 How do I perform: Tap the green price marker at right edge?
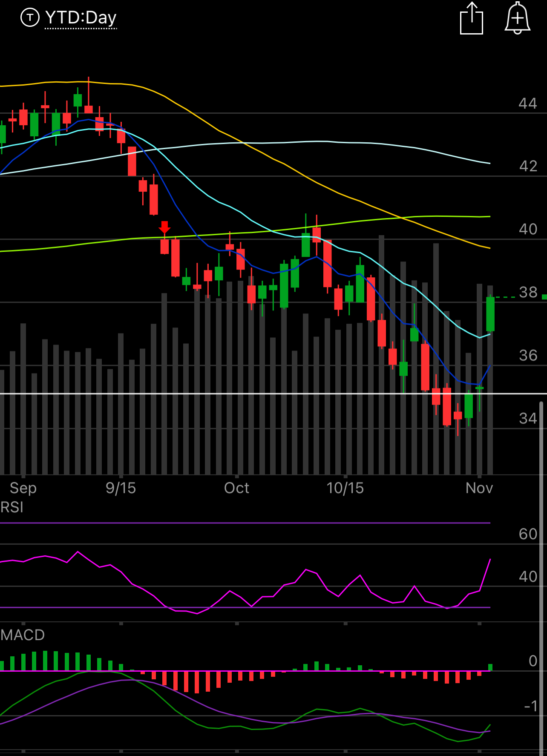[544, 297]
